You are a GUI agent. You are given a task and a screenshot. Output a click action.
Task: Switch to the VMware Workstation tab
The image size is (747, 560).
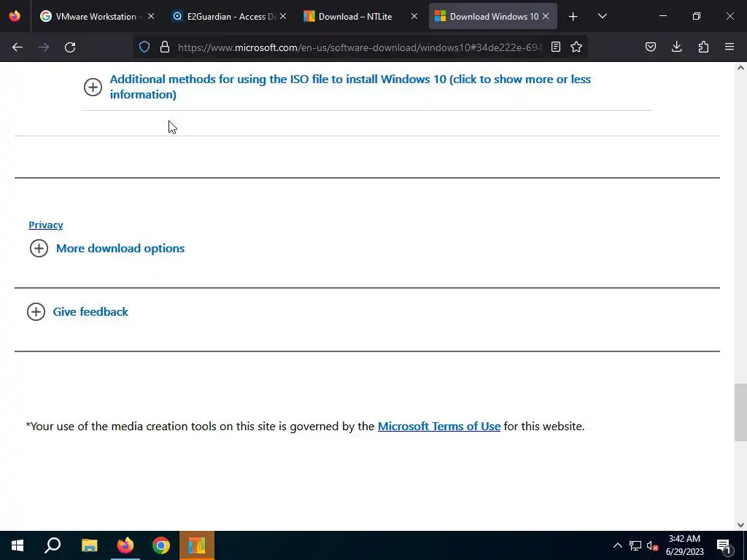pos(96,16)
